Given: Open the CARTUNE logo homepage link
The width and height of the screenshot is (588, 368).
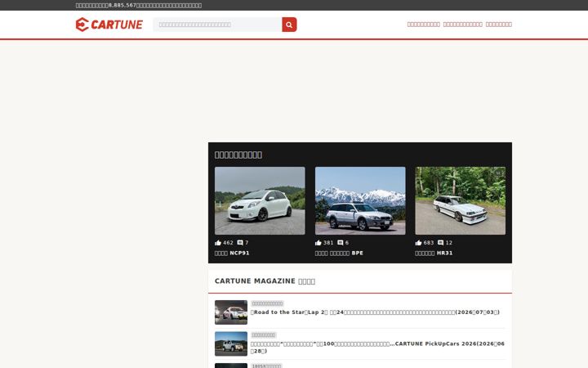Looking at the screenshot, I should [109, 25].
